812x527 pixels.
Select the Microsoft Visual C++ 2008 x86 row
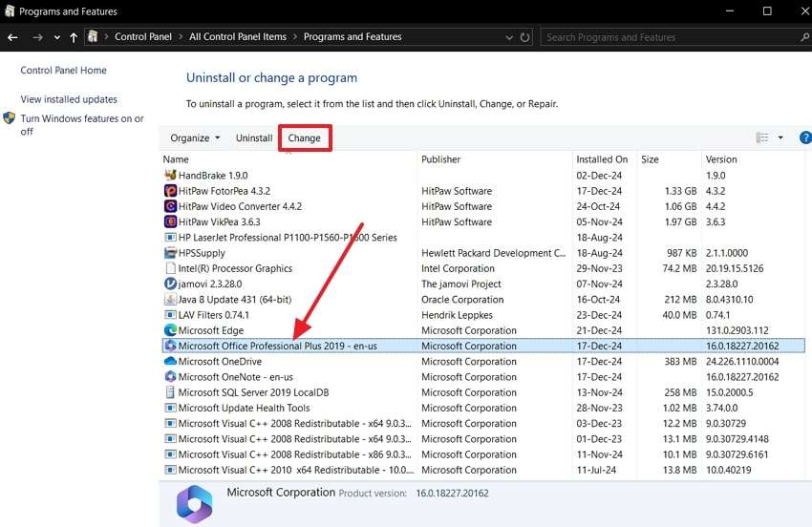coord(483,454)
